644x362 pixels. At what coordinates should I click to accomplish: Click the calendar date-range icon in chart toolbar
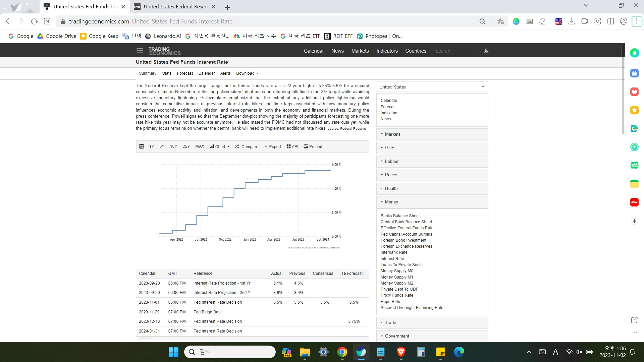tap(142, 146)
